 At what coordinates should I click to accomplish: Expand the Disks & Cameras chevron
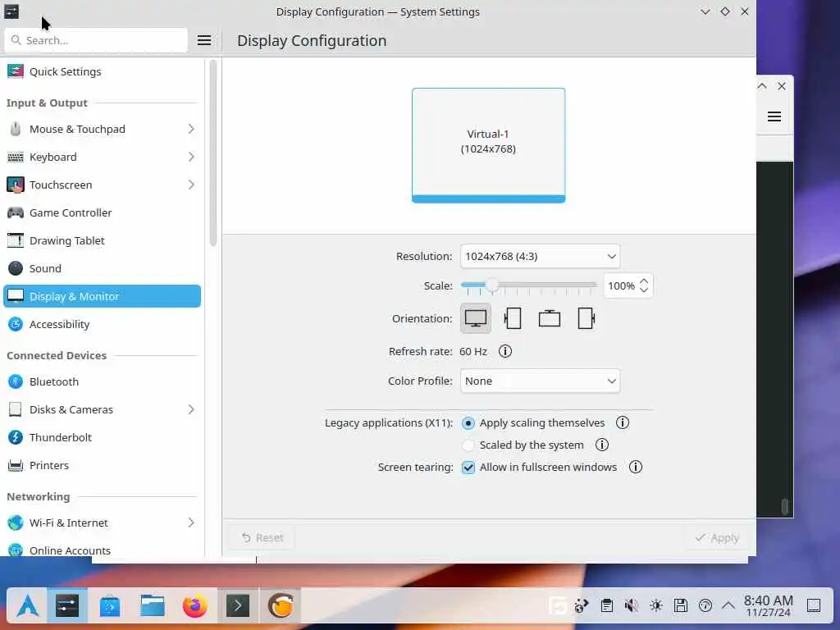(x=191, y=409)
